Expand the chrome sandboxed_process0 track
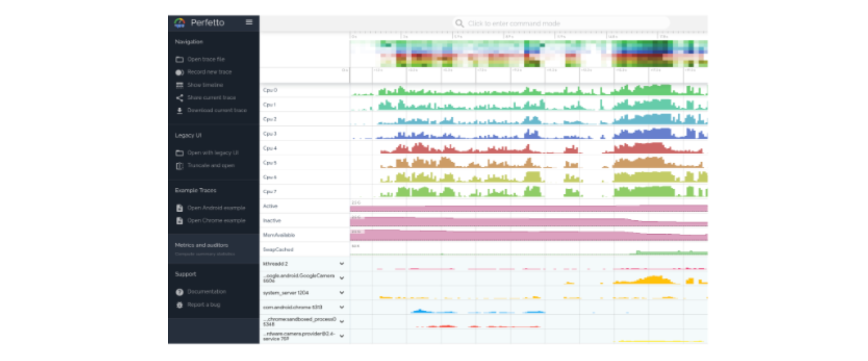The height and width of the screenshot is (361, 868). click(x=342, y=321)
